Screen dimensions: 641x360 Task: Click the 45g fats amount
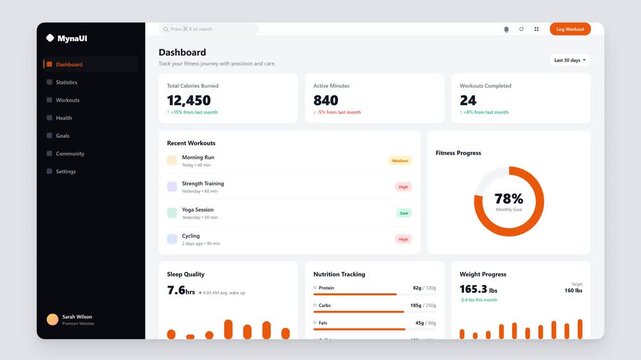click(419, 323)
